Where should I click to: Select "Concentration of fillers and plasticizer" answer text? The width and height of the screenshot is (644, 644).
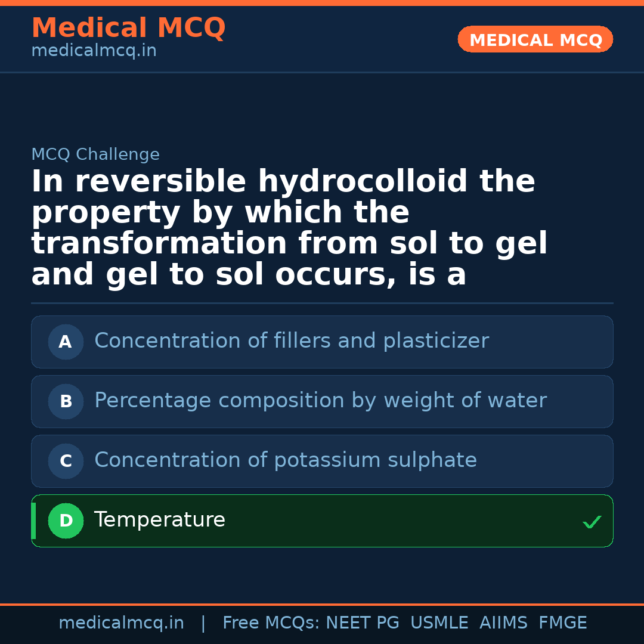(x=291, y=341)
